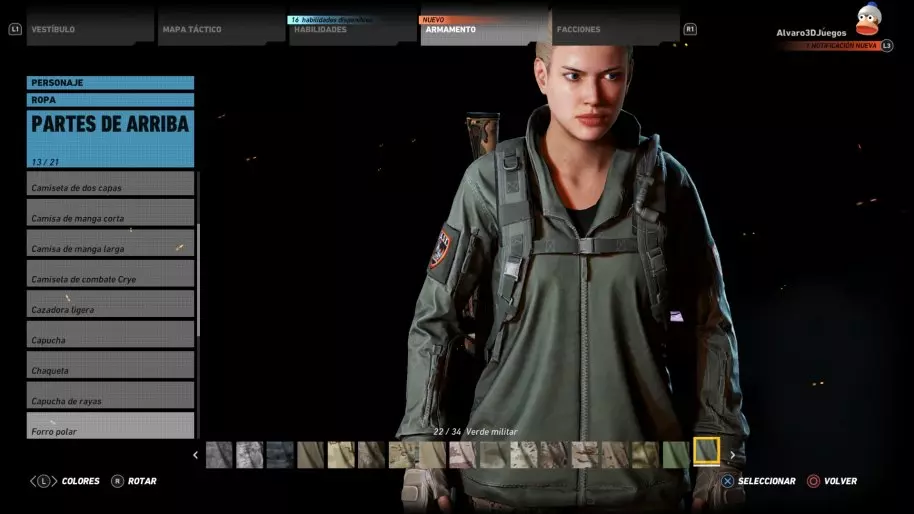This screenshot has width=914, height=514.
Task: Choose Camiseta de dos capas
Action: click(110, 183)
